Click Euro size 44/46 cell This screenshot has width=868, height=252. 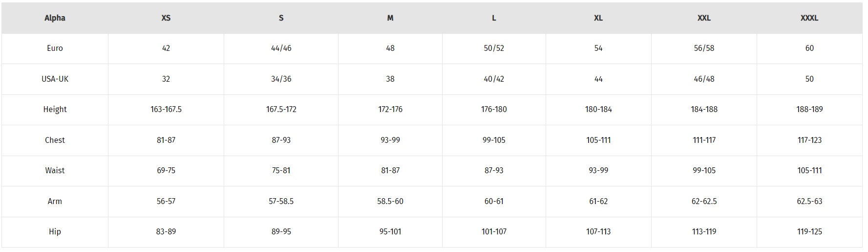click(281, 48)
